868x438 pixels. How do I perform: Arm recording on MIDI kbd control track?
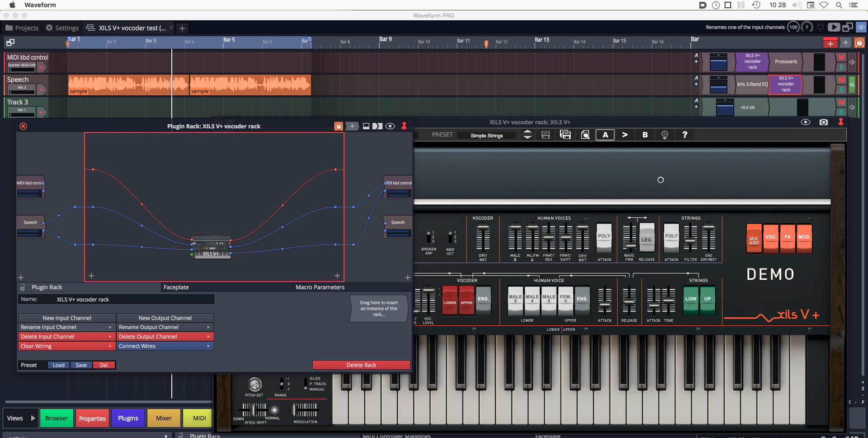[41, 67]
